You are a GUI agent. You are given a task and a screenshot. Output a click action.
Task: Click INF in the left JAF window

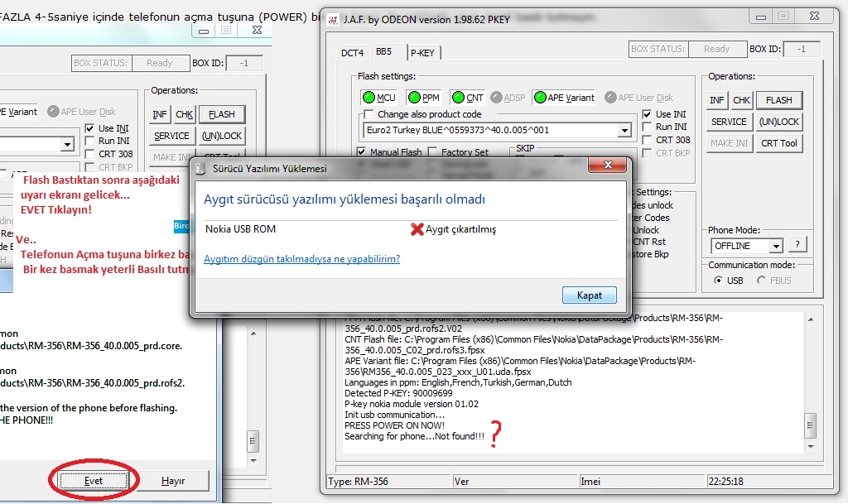(160, 114)
